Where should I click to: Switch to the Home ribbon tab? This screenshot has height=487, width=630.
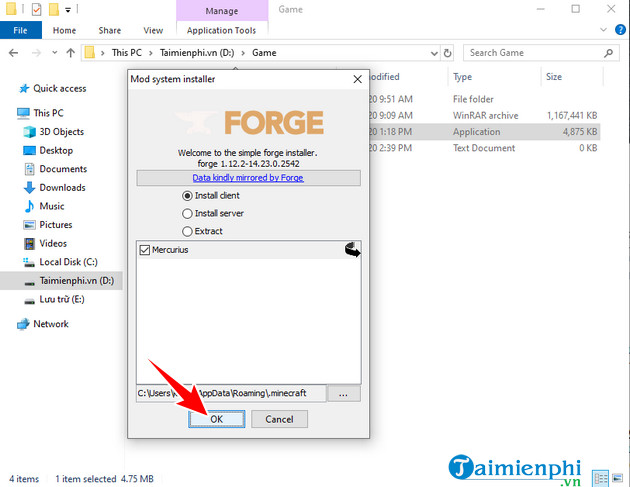coord(64,31)
